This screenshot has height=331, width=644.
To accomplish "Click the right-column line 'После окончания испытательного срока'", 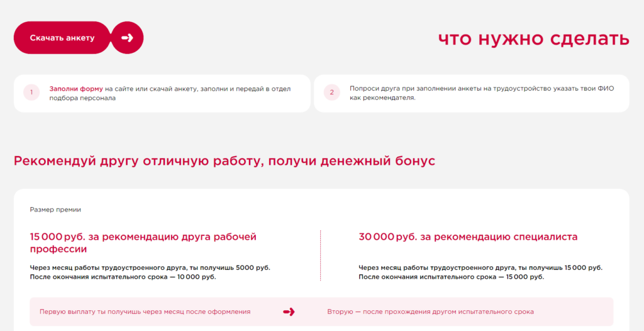I will (428, 277).
